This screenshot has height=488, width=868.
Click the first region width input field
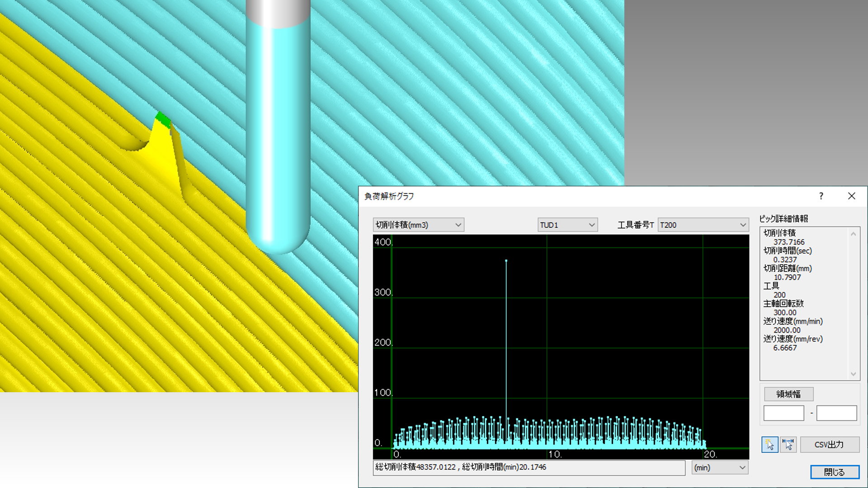pos(784,413)
